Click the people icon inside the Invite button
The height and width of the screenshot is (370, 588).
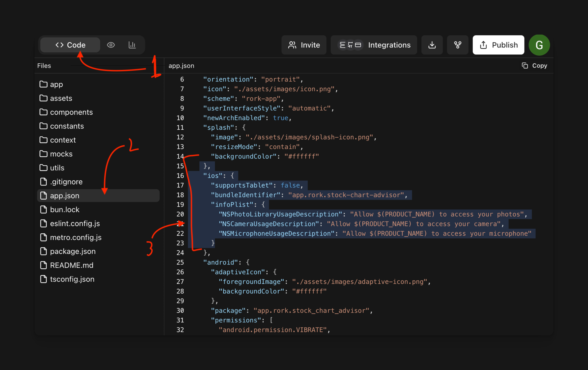[292, 45]
